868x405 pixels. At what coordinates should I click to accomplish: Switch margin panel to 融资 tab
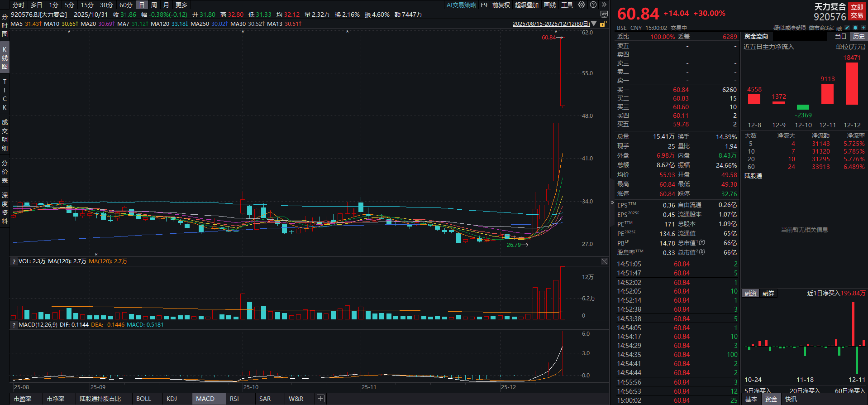(x=751, y=294)
